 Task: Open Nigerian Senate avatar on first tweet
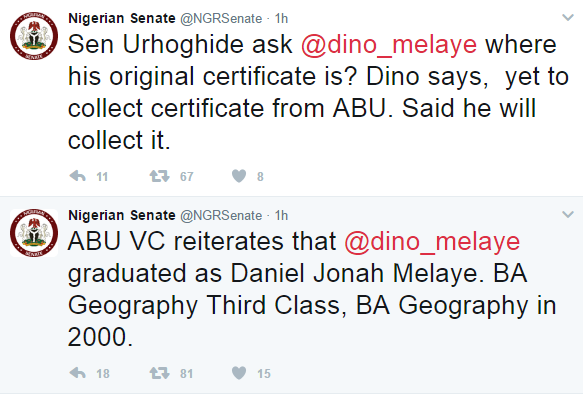pyautogui.click(x=34, y=36)
